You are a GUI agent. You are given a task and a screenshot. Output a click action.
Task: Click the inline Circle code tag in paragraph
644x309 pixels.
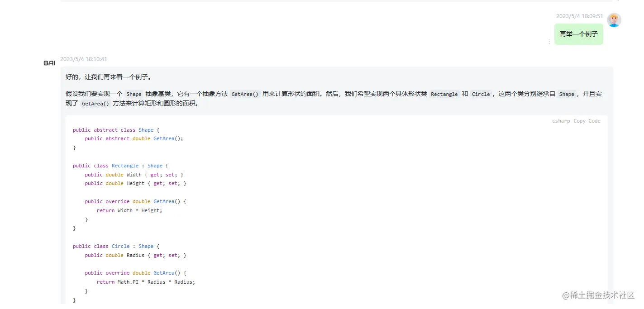pyautogui.click(x=481, y=94)
